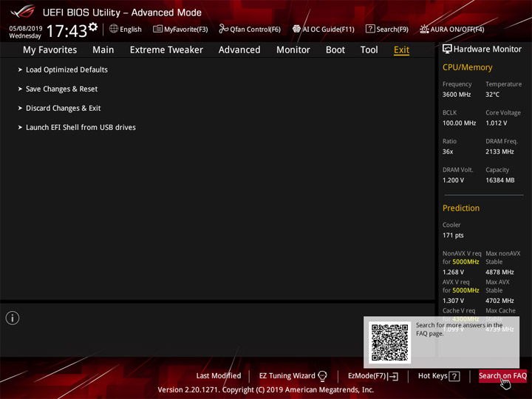Screen dimensions: 532x399
Task: Click the Hardware Monitor display icon
Action: (447, 50)
